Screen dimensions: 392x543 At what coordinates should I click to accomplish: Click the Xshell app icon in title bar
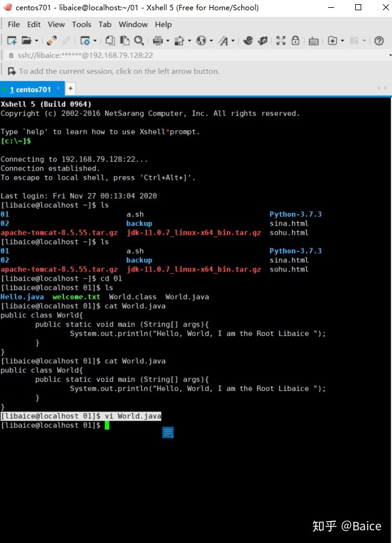(8, 7)
